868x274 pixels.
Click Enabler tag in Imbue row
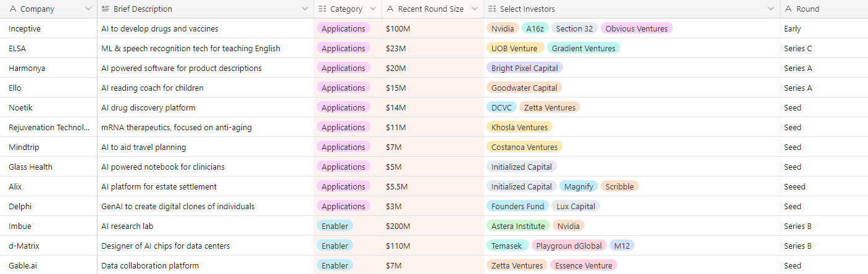pos(335,226)
